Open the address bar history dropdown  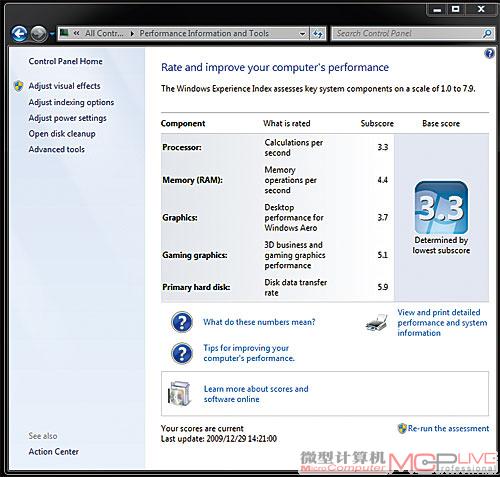click(302, 34)
